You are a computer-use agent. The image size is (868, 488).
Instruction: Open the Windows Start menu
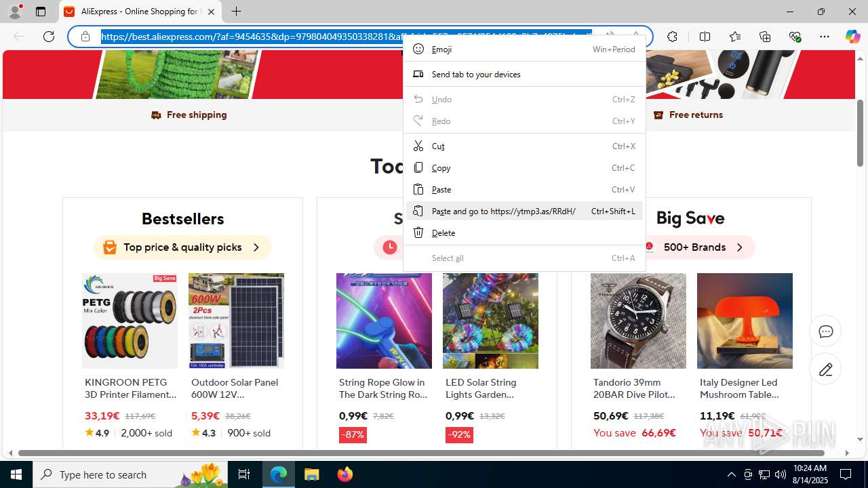[16, 474]
